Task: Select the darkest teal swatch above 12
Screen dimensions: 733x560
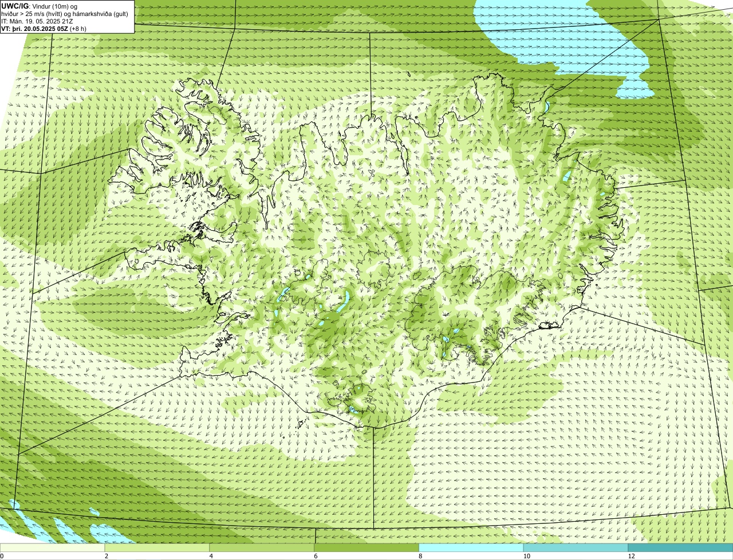Action: [x=681, y=547]
